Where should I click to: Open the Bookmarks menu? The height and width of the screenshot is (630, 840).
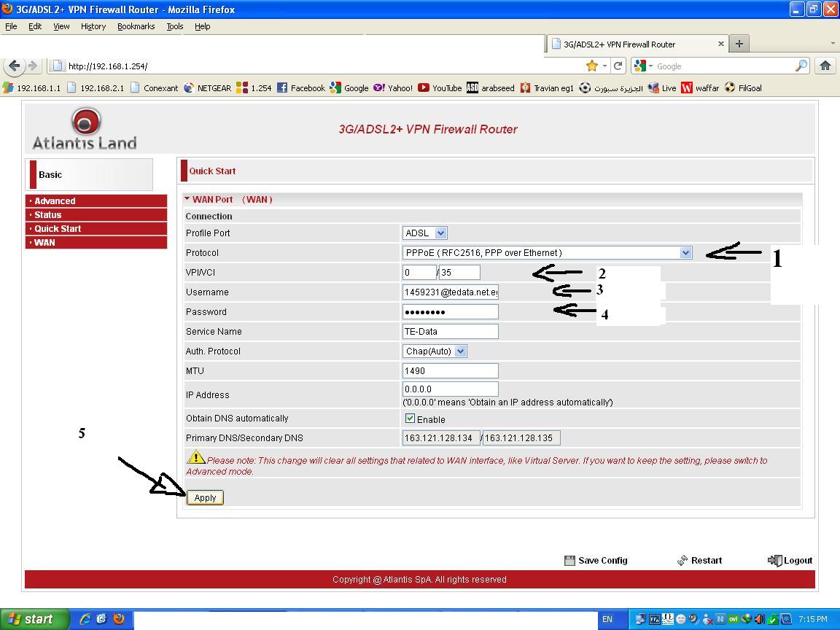(136, 26)
